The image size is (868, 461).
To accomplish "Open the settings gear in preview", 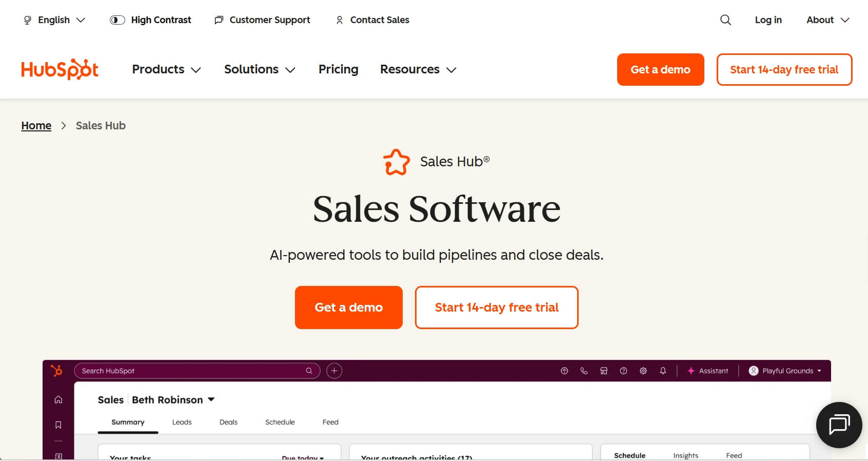I will coord(643,371).
